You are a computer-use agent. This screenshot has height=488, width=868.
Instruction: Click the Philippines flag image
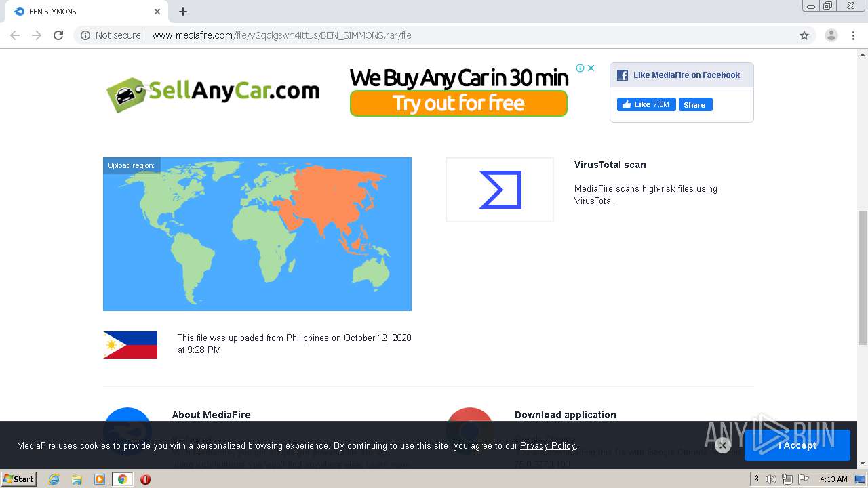(130, 345)
